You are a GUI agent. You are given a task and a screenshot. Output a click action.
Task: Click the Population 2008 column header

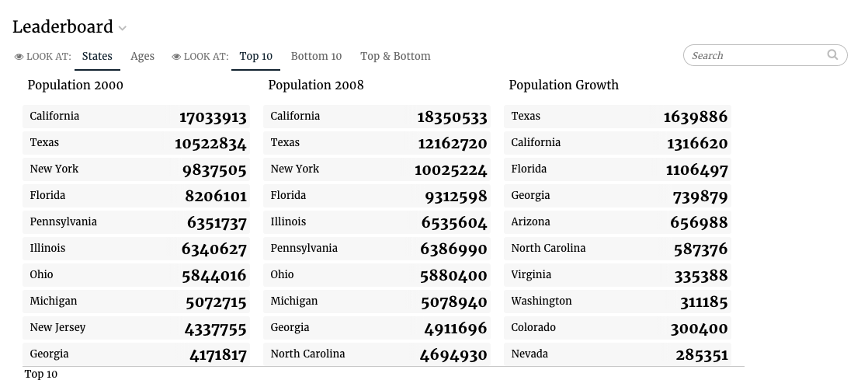click(x=316, y=85)
